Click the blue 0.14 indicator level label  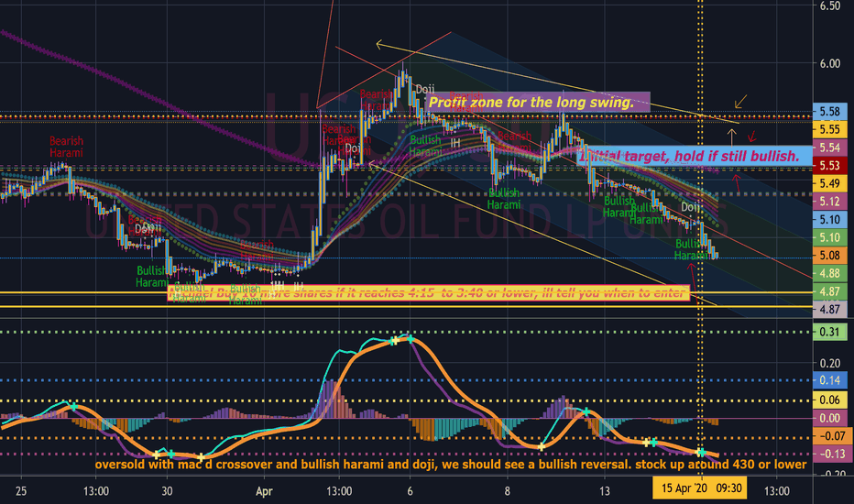click(829, 380)
